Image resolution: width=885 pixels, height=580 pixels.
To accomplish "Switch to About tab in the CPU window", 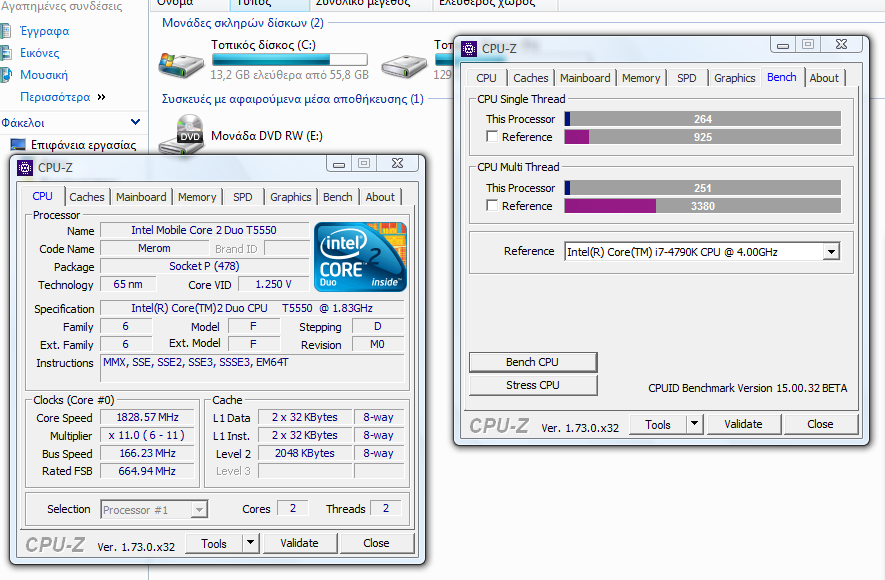I will (380, 197).
